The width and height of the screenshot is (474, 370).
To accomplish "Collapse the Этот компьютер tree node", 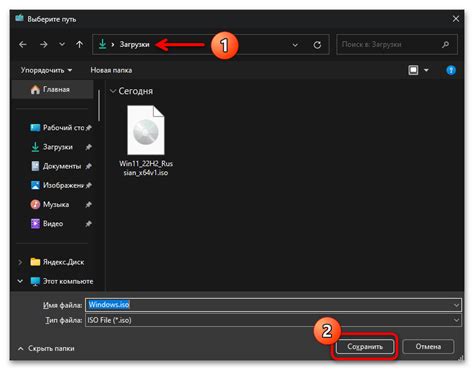I will pos(20,281).
